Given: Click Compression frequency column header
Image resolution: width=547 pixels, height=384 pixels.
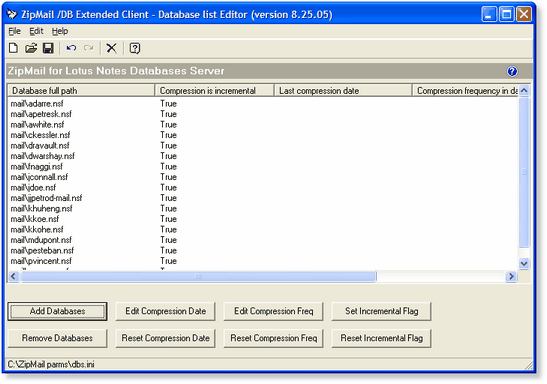Looking at the screenshot, I should [x=465, y=91].
